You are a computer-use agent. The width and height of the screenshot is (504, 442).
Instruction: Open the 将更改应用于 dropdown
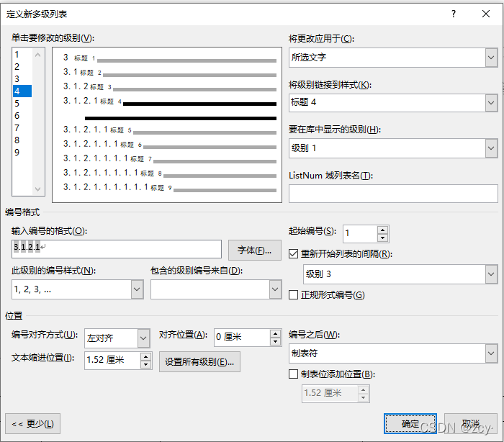pyautogui.click(x=491, y=58)
